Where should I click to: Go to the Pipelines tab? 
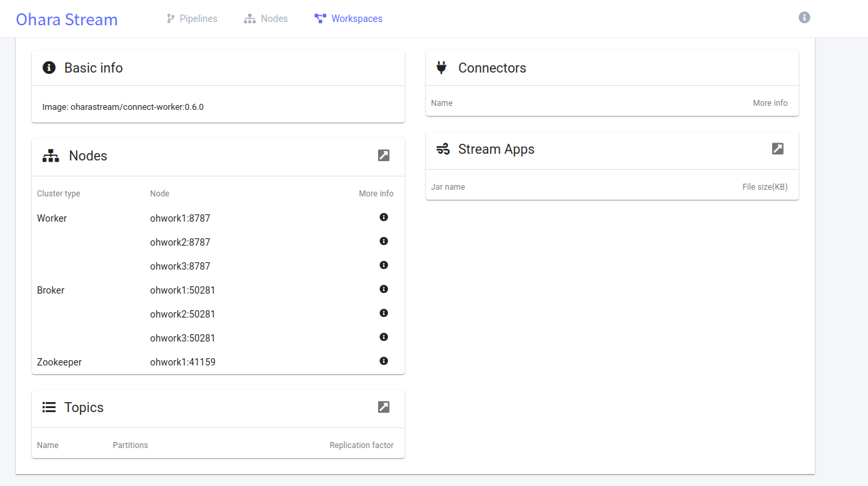pos(192,19)
